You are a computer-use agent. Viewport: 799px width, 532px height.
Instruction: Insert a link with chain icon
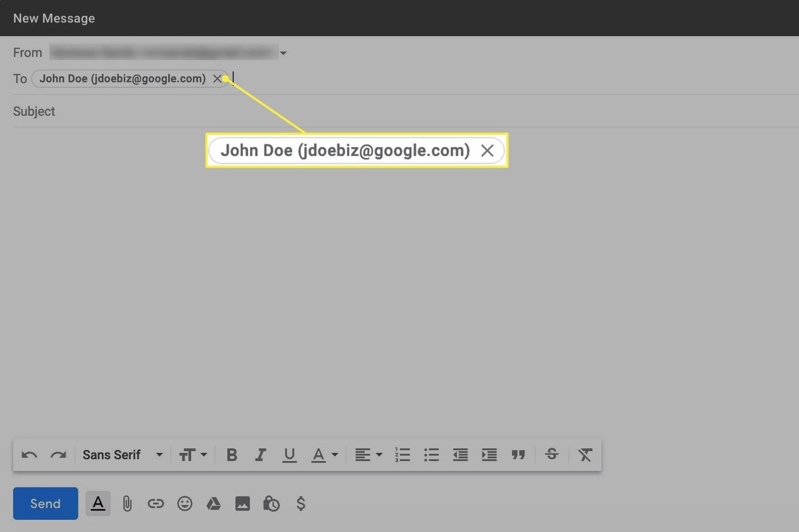[156, 503]
